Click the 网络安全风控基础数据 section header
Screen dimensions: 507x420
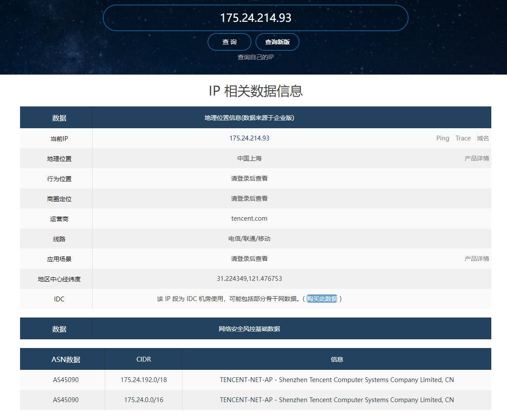(x=249, y=329)
